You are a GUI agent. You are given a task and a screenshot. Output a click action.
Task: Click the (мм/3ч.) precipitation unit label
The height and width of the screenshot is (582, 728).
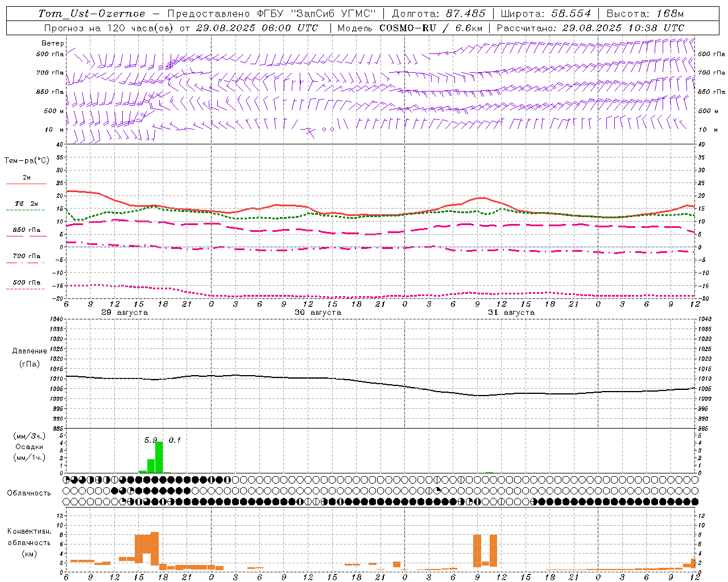click(30, 436)
